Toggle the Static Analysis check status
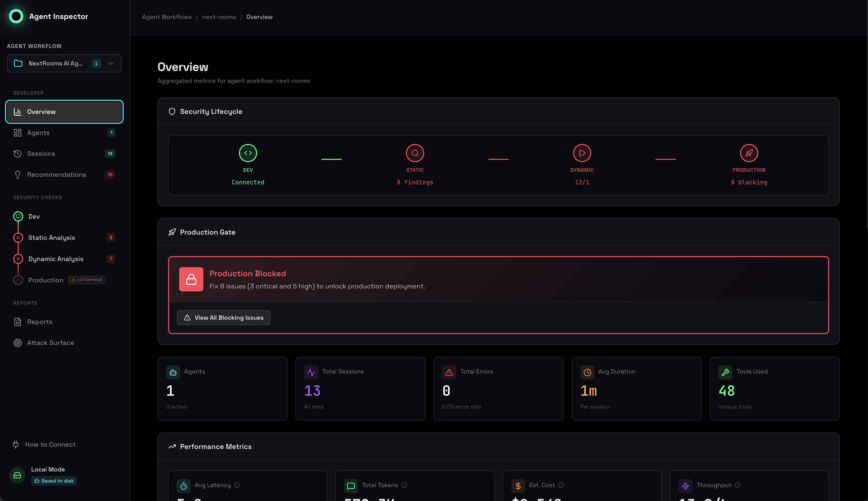This screenshot has width=868, height=501. pos(18,237)
